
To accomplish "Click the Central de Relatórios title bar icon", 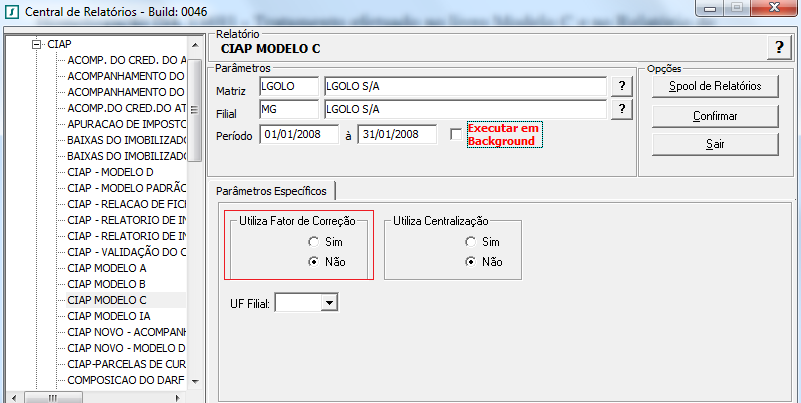I will point(12,11).
